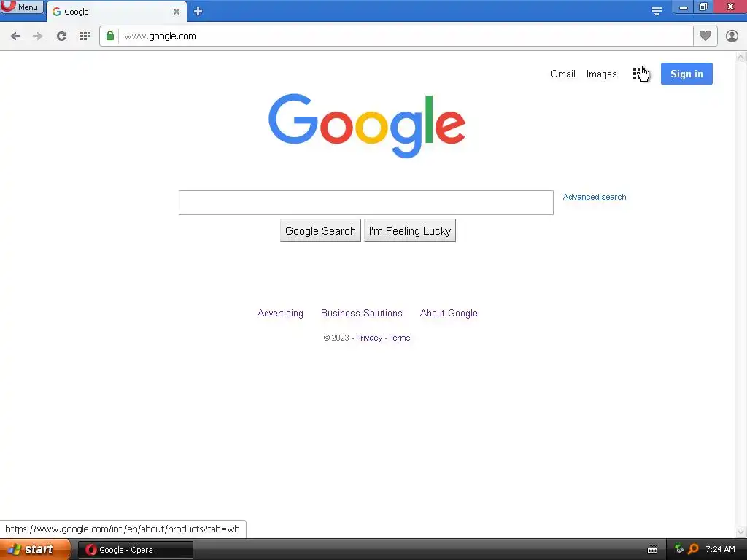Reload the page

pos(61,36)
